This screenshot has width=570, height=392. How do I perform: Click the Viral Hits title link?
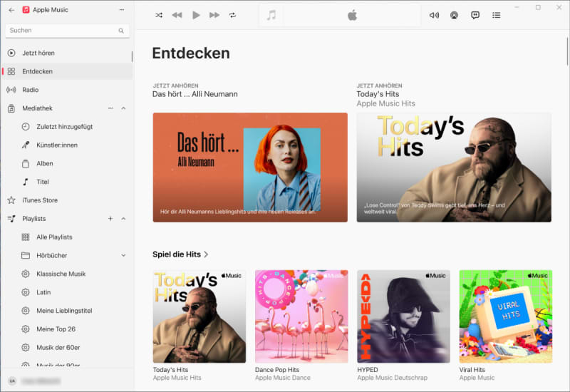(x=472, y=370)
